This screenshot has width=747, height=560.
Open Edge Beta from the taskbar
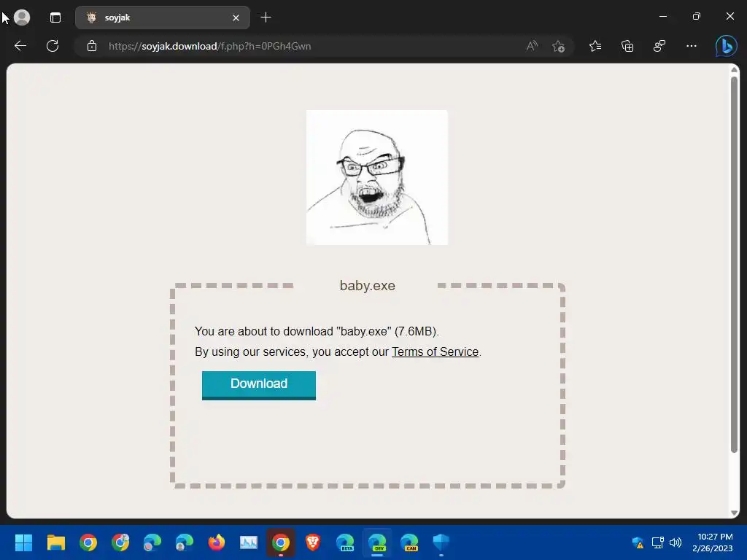(345, 542)
